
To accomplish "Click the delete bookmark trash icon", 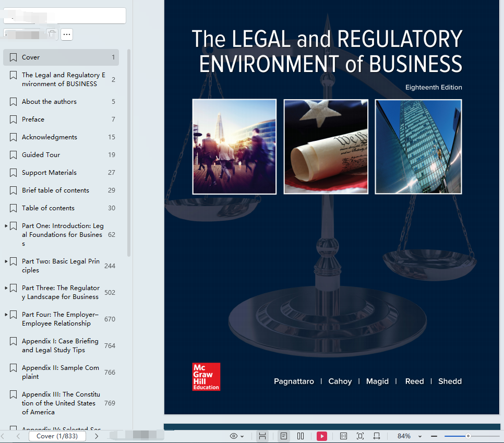I will (52, 34).
